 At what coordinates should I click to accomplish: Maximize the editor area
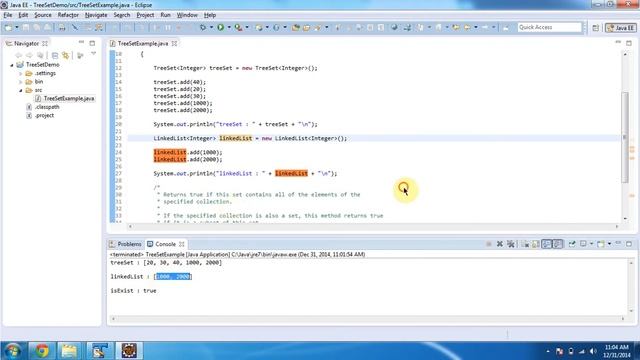[629, 43]
